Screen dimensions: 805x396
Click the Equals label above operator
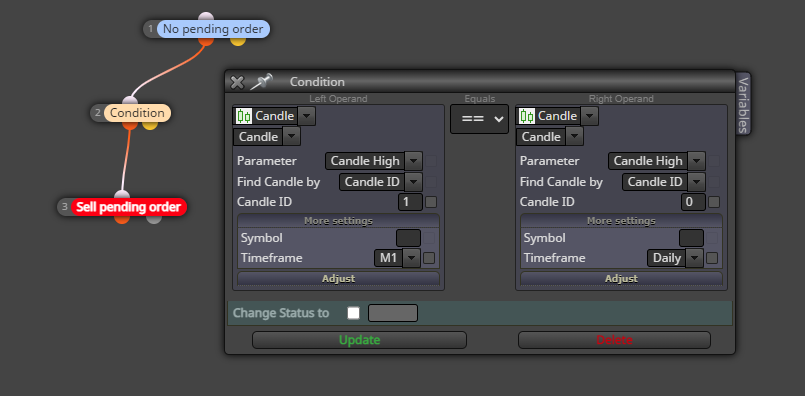[x=480, y=99]
